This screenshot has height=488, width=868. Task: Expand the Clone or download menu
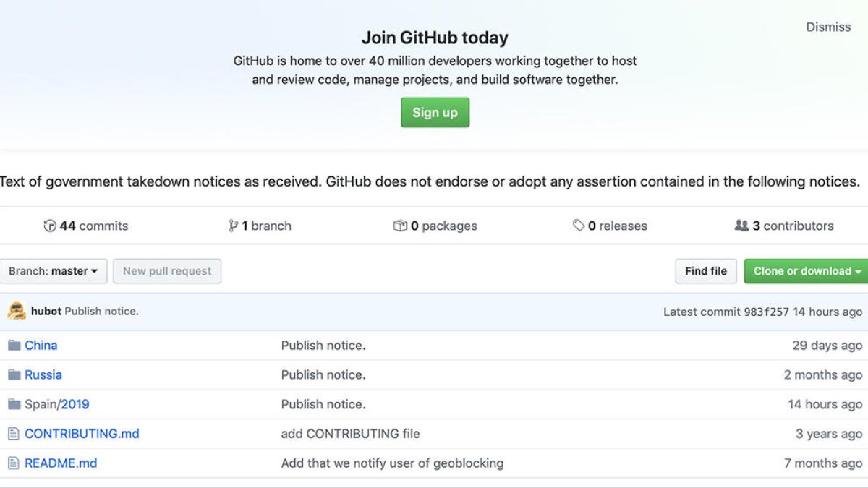(x=807, y=271)
